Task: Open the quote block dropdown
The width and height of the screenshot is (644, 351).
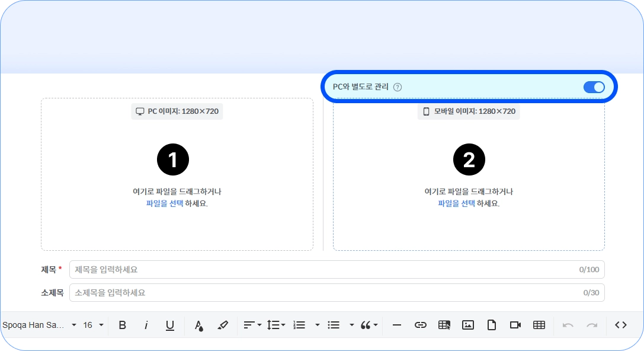Action: (x=369, y=325)
